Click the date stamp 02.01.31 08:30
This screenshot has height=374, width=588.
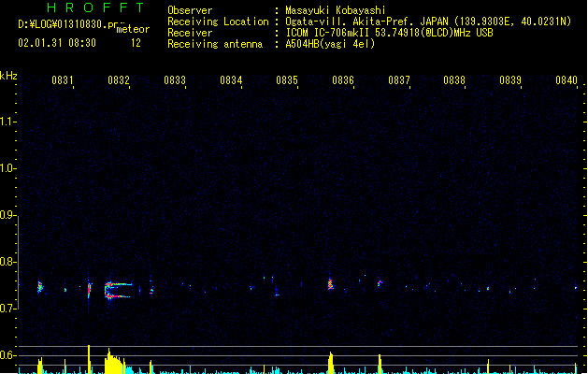pos(57,43)
